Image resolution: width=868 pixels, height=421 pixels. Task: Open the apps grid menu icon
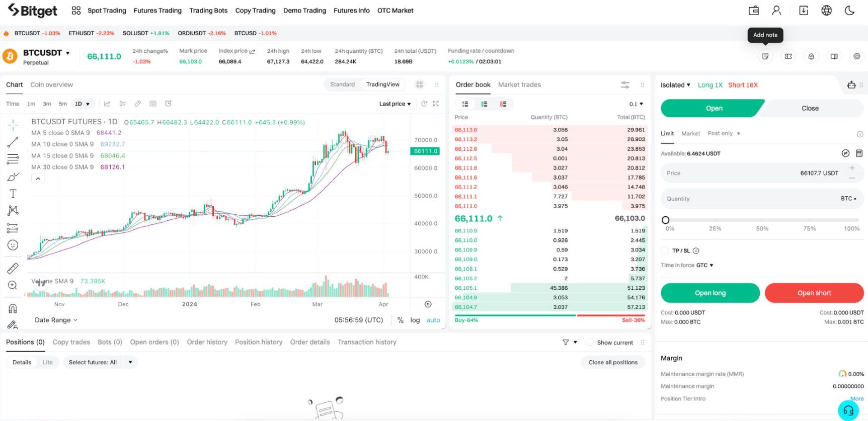(76, 10)
